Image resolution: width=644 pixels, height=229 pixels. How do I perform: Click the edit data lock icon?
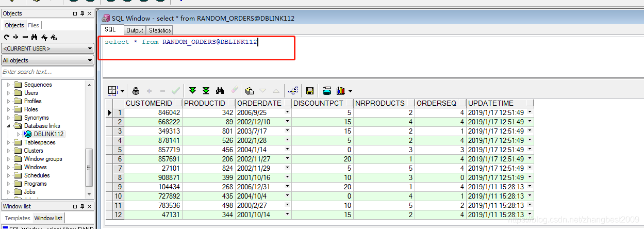tap(136, 91)
